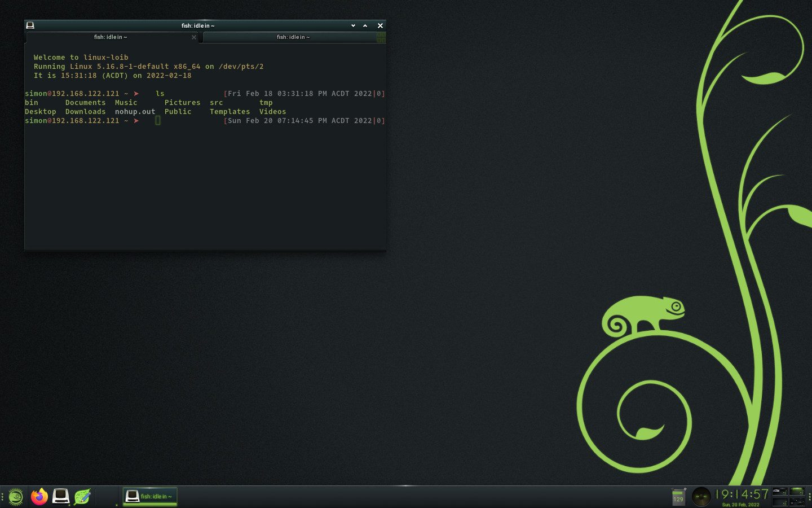Open the 129 tray indicator
Image resolution: width=812 pixels, height=508 pixels.
(678, 497)
